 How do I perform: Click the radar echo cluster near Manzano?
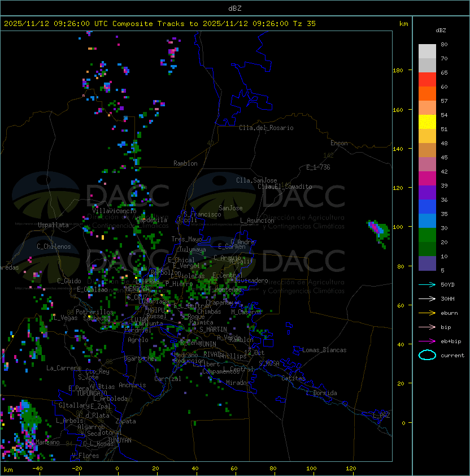[23, 431]
